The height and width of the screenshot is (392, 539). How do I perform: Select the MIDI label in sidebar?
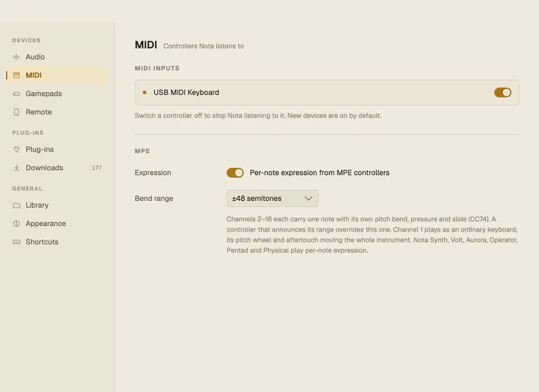34,75
